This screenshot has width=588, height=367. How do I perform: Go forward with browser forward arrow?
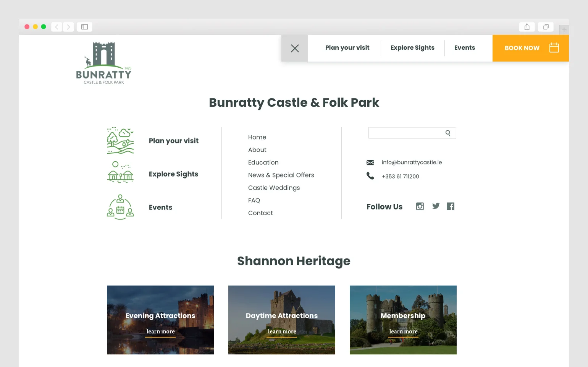coord(68,27)
